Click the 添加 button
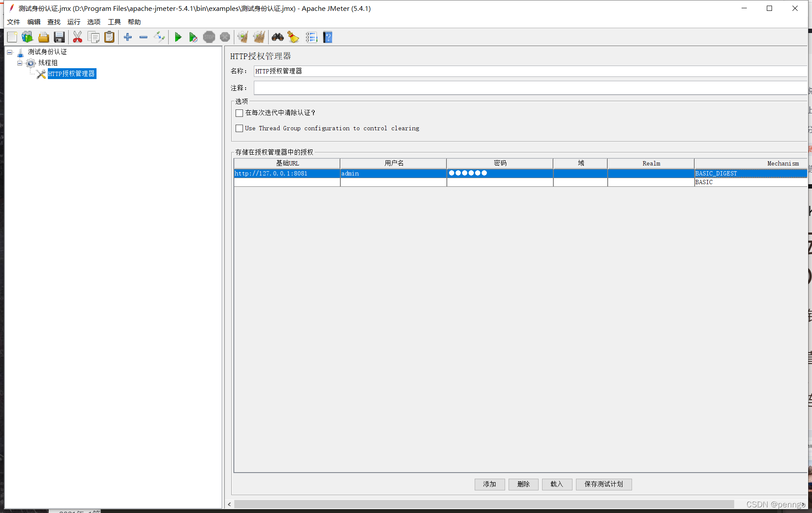Screen dimensions: 812x513 point(489,484)
